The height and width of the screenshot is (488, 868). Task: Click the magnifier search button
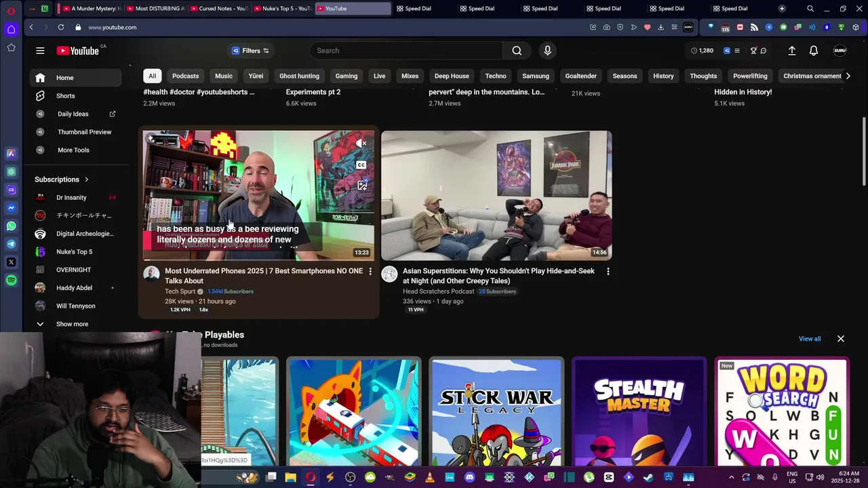[517, 51]
